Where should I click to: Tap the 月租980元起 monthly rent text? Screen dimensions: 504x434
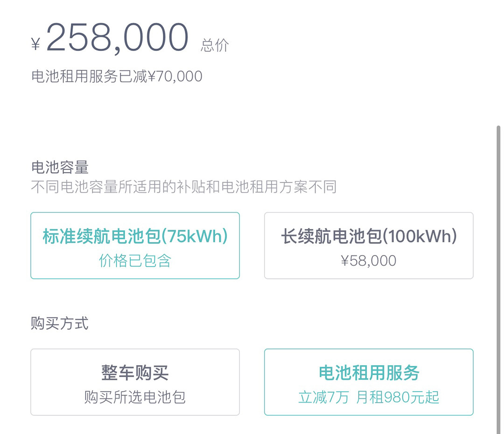coord(398,397)
